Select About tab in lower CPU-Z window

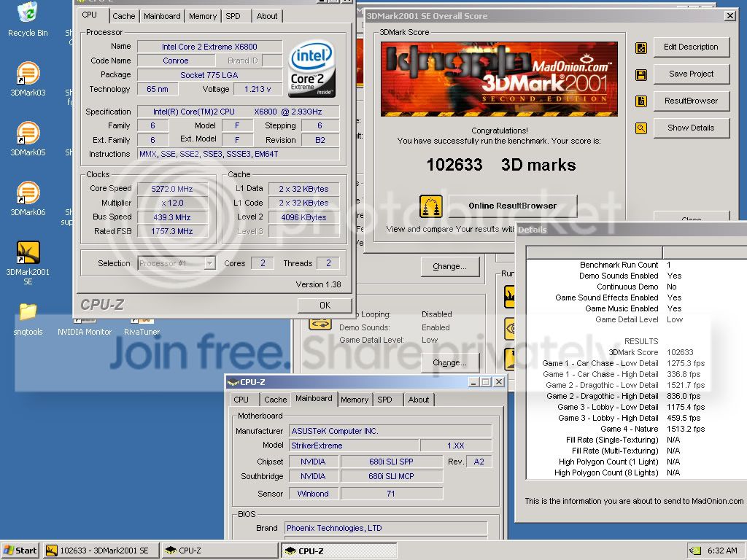click(x=418, y=400)
